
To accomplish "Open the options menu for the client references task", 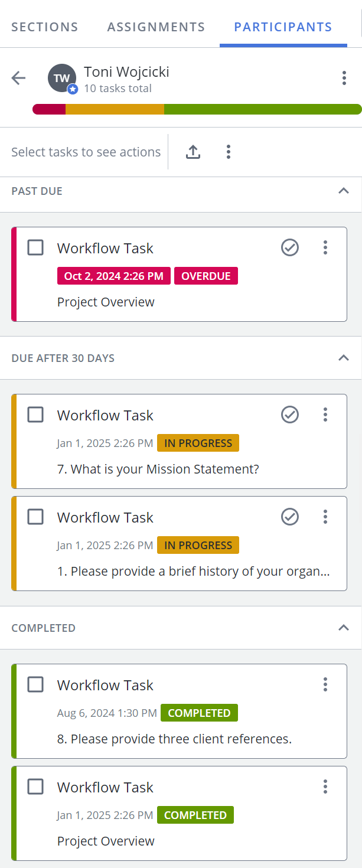I will pos(325,684).
